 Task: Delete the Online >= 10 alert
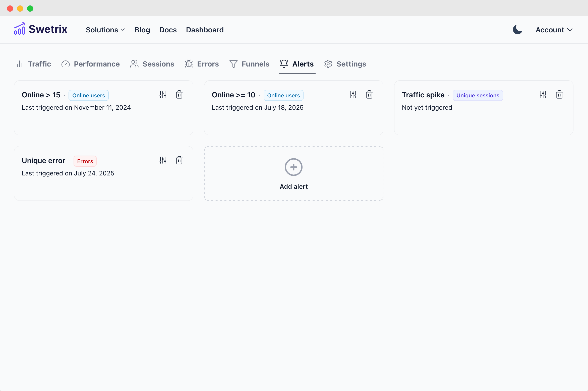tap(369, 95)
